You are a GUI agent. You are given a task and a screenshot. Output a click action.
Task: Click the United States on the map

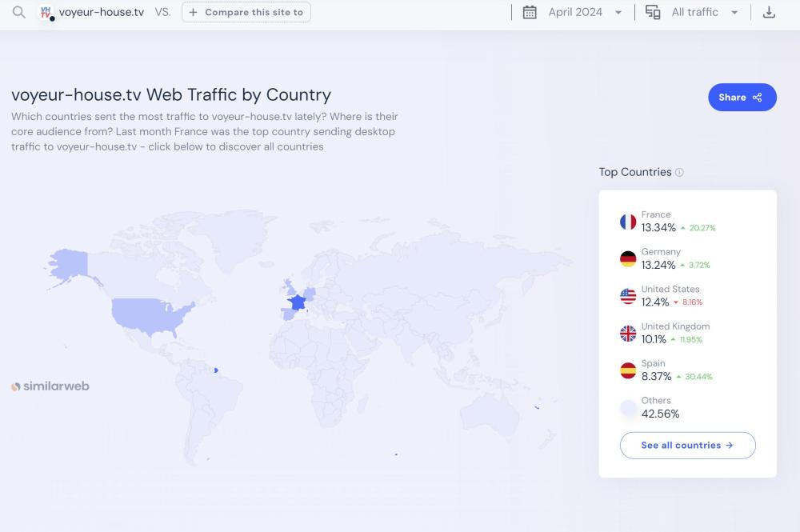[x=150, y=311]
